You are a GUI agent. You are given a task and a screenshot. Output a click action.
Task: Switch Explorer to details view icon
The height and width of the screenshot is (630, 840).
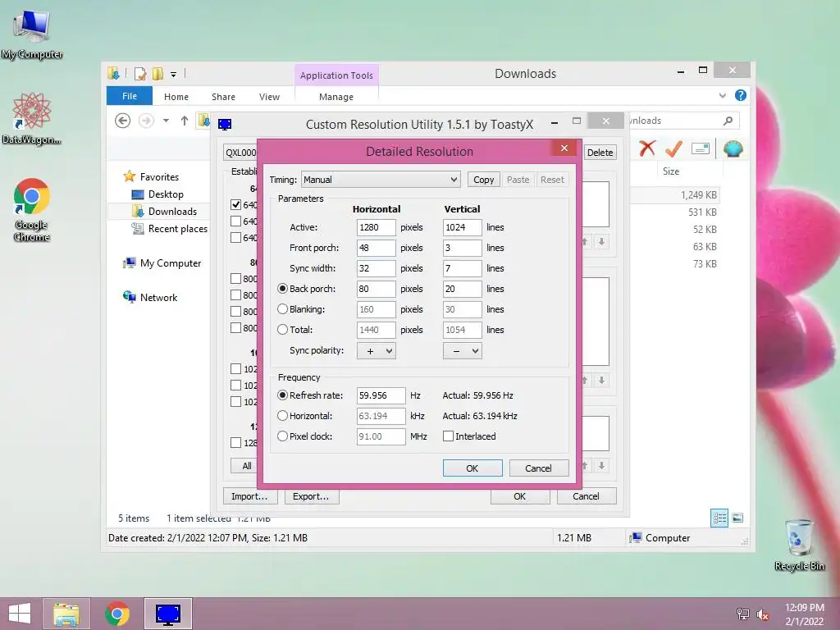pos(719,518)
